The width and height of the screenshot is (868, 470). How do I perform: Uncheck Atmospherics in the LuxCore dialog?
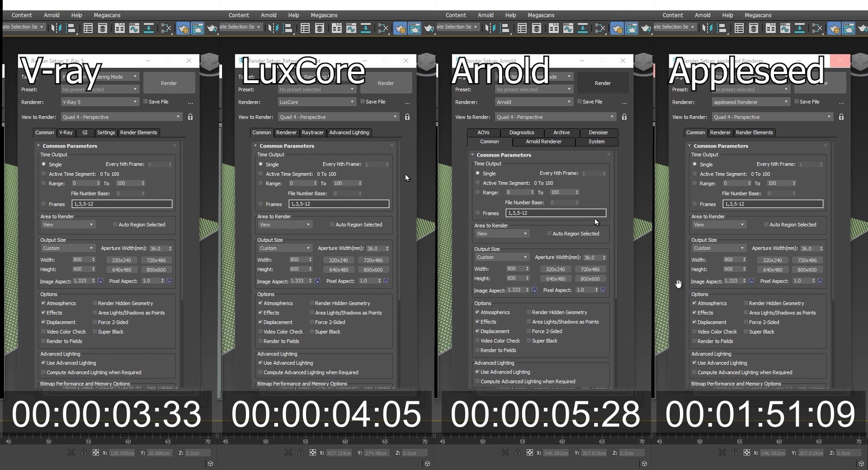tap(260, 303)
